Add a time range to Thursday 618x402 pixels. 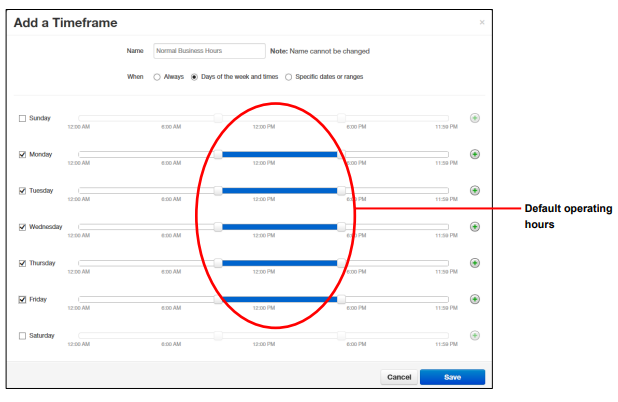click(x=474, y=262)
